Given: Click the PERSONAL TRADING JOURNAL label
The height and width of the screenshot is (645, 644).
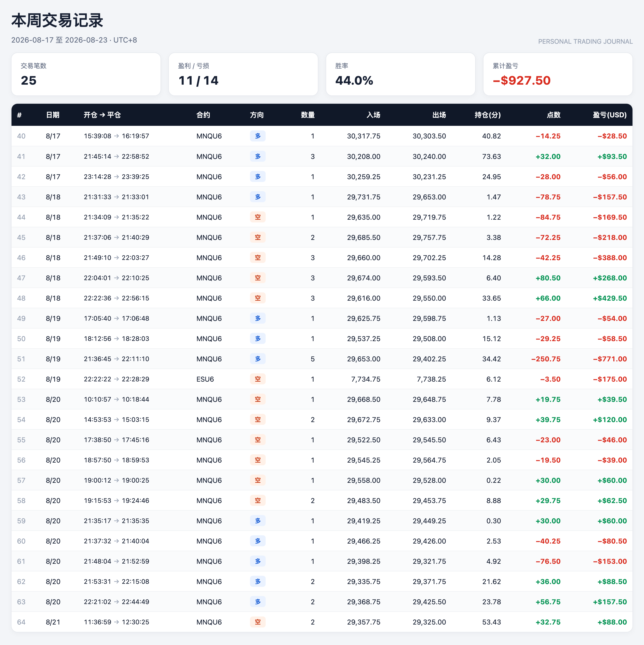Looking at the screenshot, I should coord(585,41).
